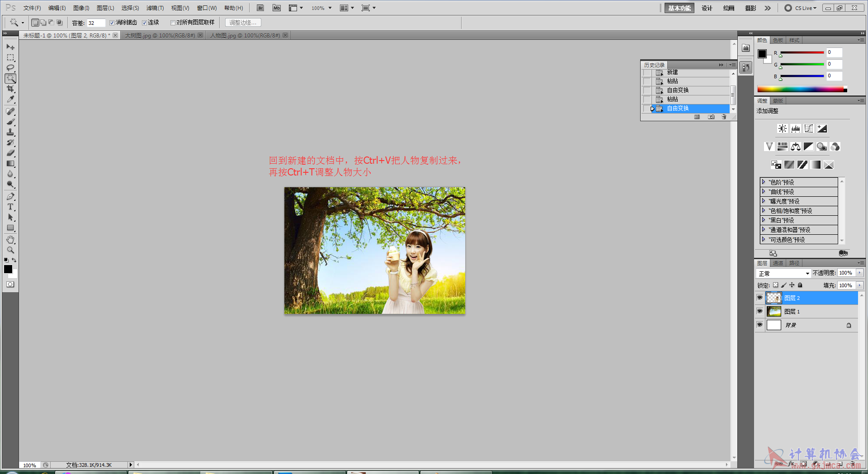The height and width of the screenshot is (474, 868).
Task: Open the 滤镜(T) menu
Action: 155,8
